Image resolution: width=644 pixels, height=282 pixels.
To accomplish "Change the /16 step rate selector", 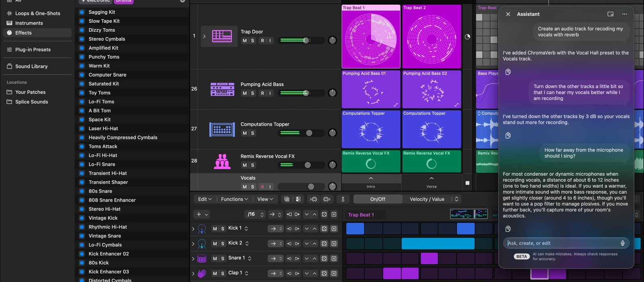I will tap(256, 214).
